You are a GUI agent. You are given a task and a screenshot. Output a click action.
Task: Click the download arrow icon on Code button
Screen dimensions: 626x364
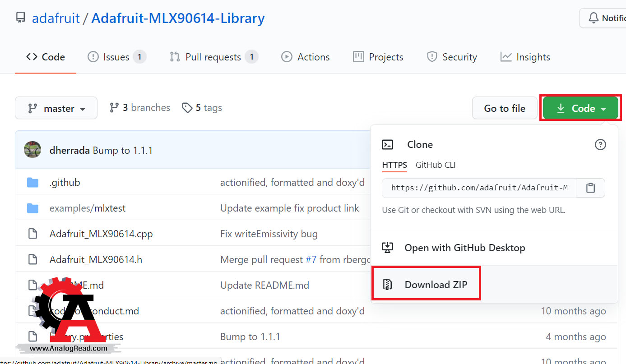pos(561,109)
